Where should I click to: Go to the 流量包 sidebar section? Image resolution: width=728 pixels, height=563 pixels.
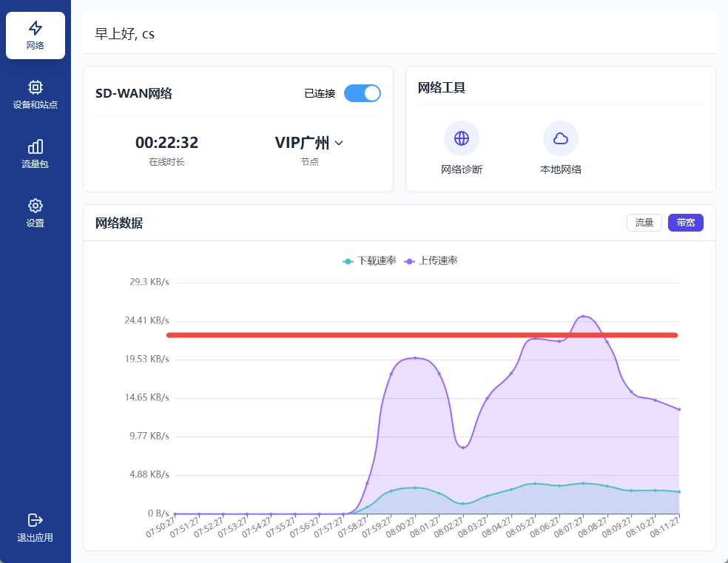point(36,154)
